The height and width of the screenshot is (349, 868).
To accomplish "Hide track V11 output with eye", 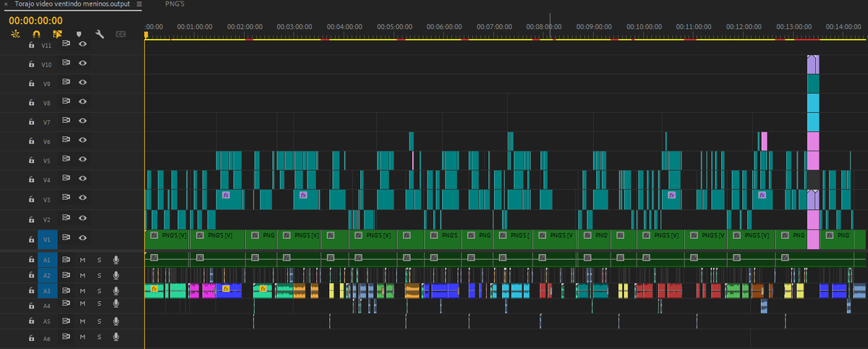I will [83, 44].
